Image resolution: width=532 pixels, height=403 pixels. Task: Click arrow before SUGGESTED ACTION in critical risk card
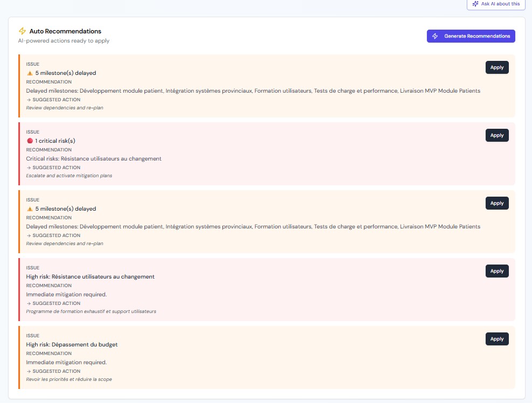[x=29, y=168]
